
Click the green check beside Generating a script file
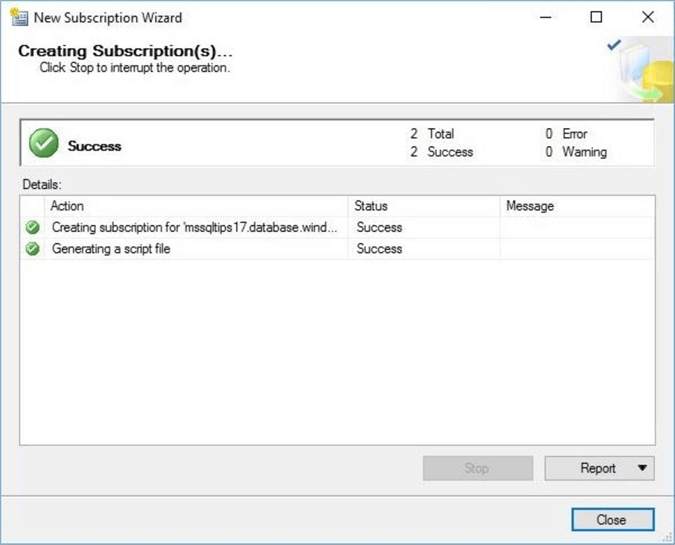32,249
